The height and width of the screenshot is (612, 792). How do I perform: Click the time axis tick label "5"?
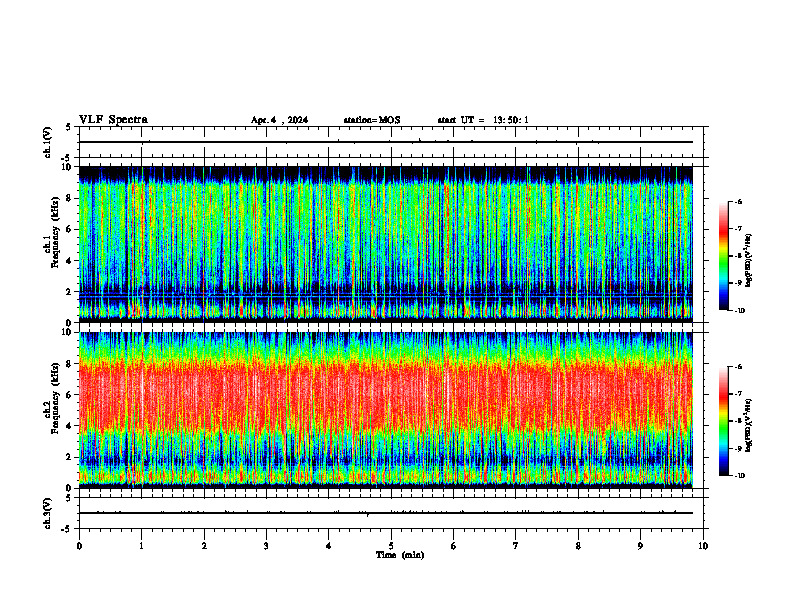[x=391, y=546]
